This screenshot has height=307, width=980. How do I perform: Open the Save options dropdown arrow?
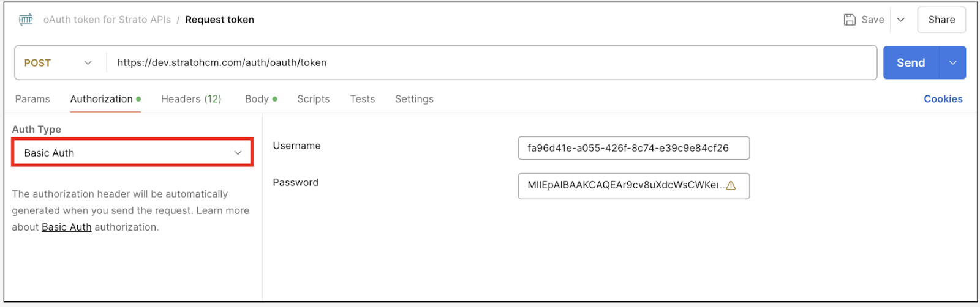901,20
